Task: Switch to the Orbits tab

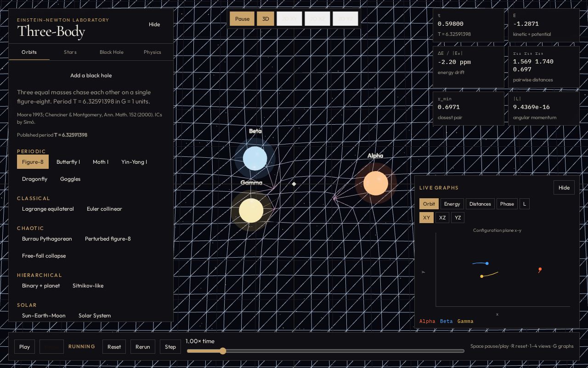Action: 29,52
